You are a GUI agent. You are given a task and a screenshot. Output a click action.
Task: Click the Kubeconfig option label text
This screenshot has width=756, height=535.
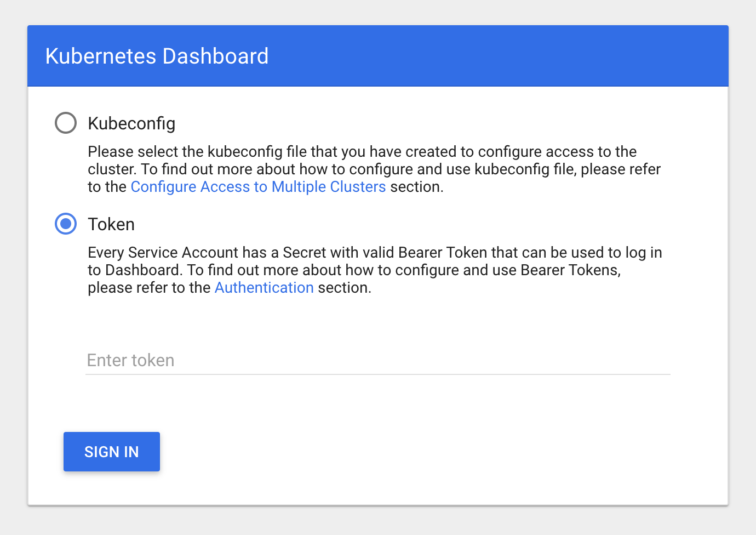pos(131,123)
